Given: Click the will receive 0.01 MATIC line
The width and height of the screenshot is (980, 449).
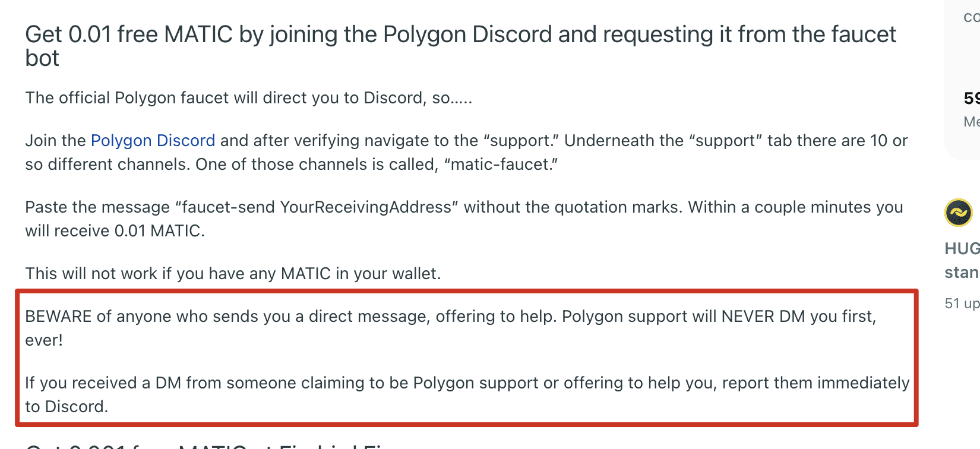Looking at the screenshot, I should pyautogui.click(x=115, y=231).
